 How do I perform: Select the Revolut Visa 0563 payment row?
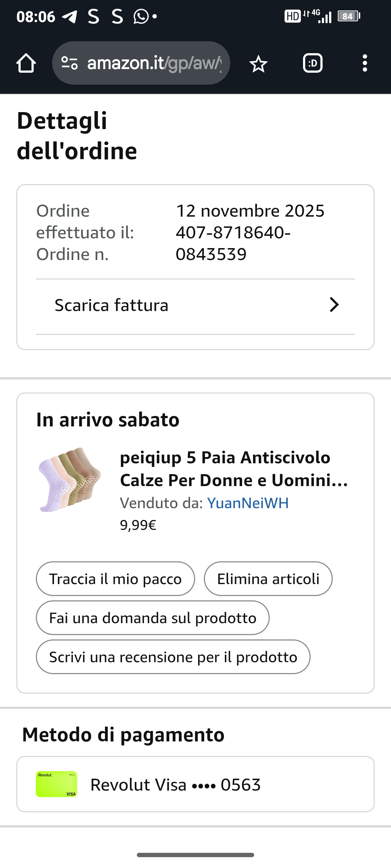[195, 784]
